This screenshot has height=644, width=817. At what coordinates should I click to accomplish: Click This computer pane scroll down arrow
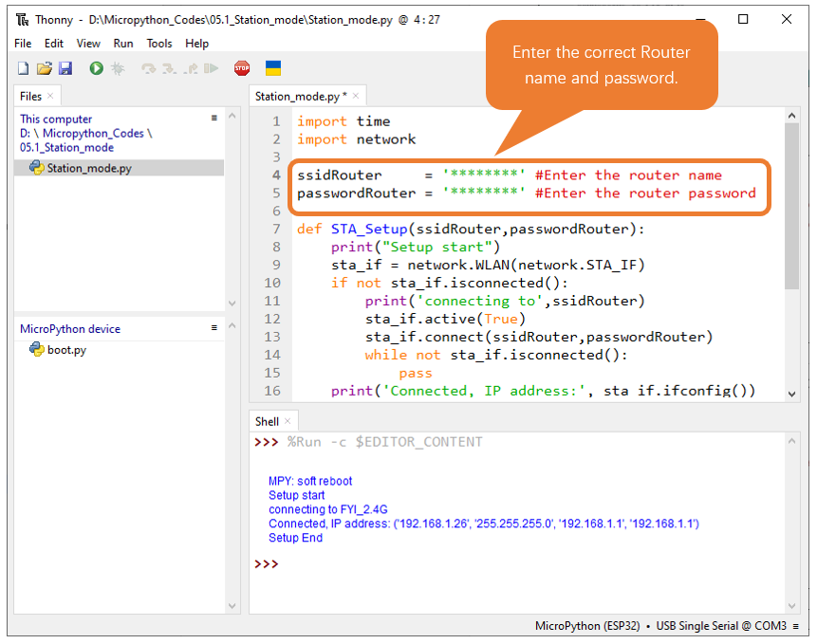[232, 303]
